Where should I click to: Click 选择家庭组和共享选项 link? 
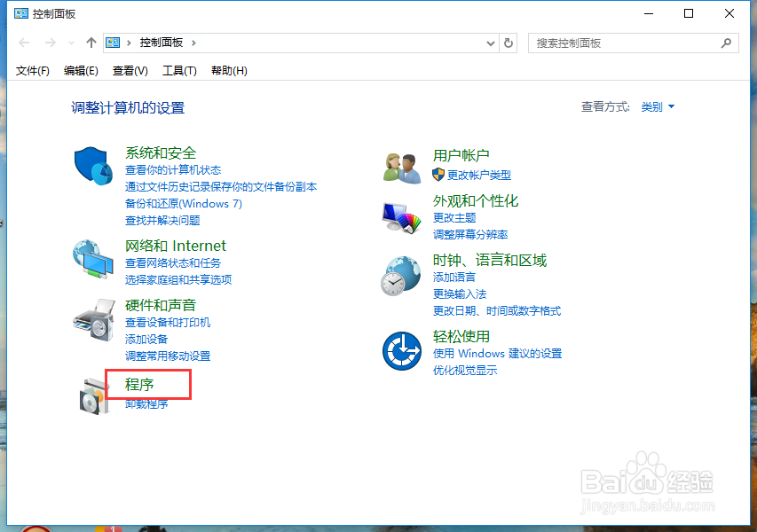tap(178, 280)
